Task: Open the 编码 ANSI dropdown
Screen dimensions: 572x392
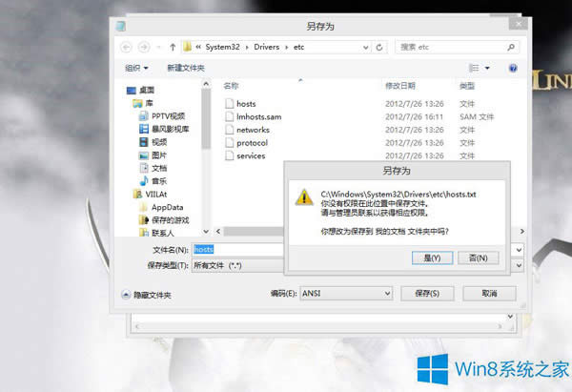Action: 346,294
